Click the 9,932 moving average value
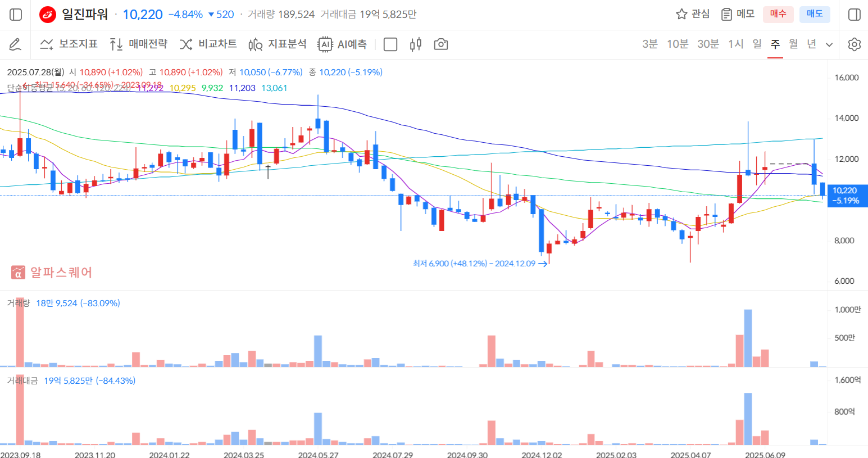 (212, 88)
